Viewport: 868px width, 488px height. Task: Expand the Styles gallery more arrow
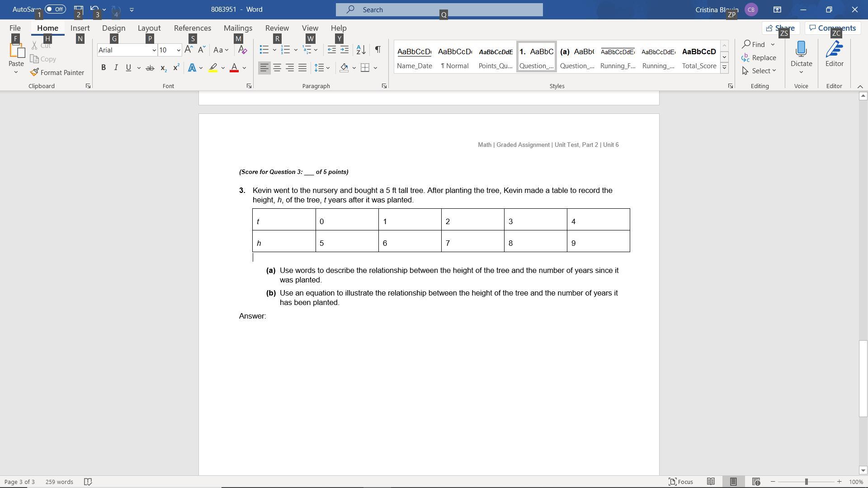pyautogui.click(x=724, y=68)
